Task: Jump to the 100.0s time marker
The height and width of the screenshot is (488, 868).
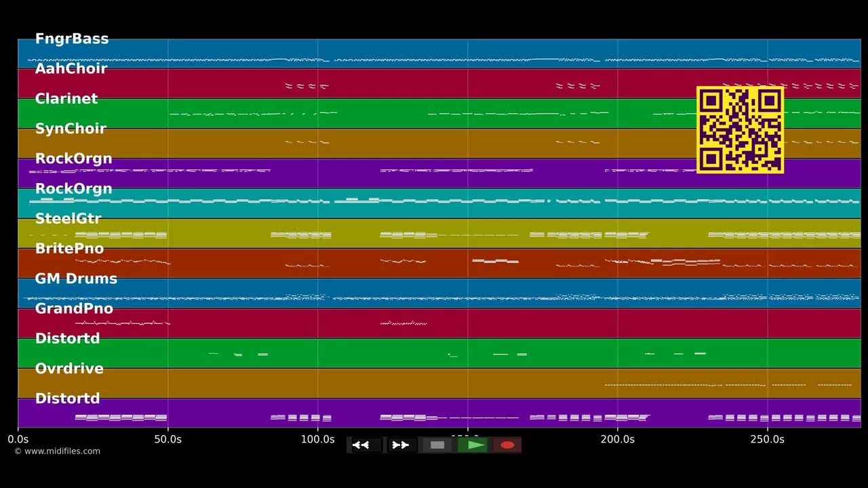Action: coord(318,439)
